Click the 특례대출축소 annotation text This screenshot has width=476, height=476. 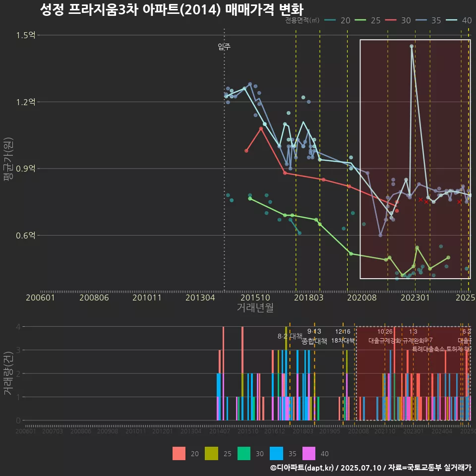(428, 349)
